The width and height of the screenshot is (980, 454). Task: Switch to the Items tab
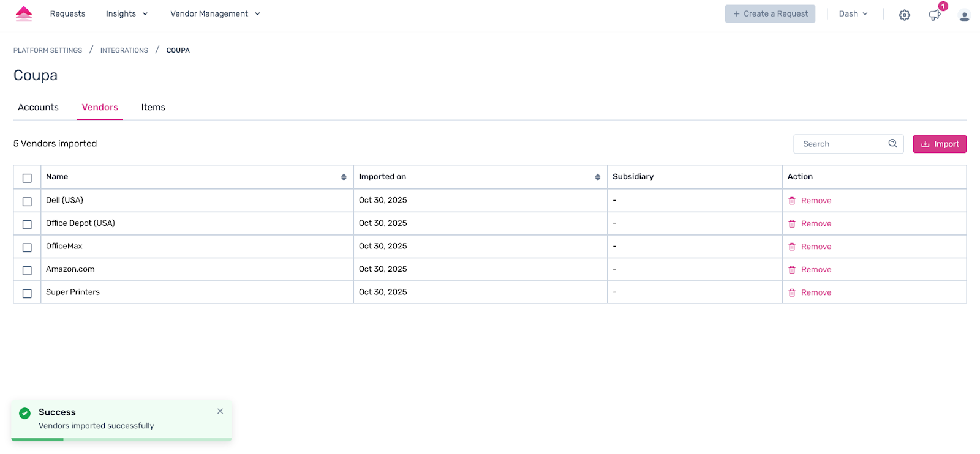point(153,107)
